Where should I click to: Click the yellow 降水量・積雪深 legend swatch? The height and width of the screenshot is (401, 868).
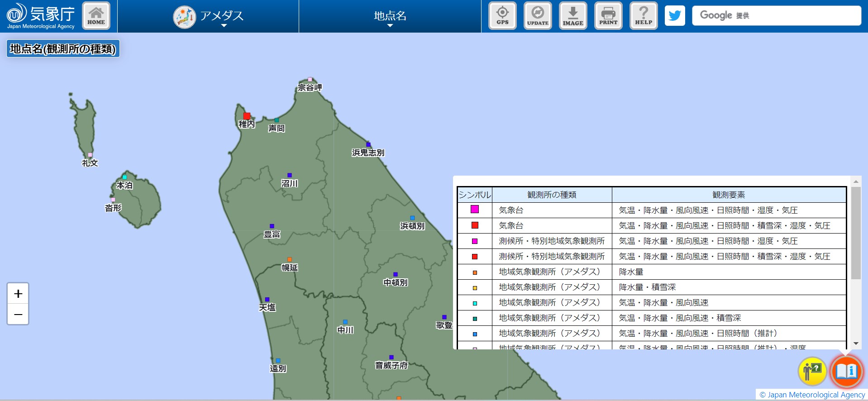475,288
